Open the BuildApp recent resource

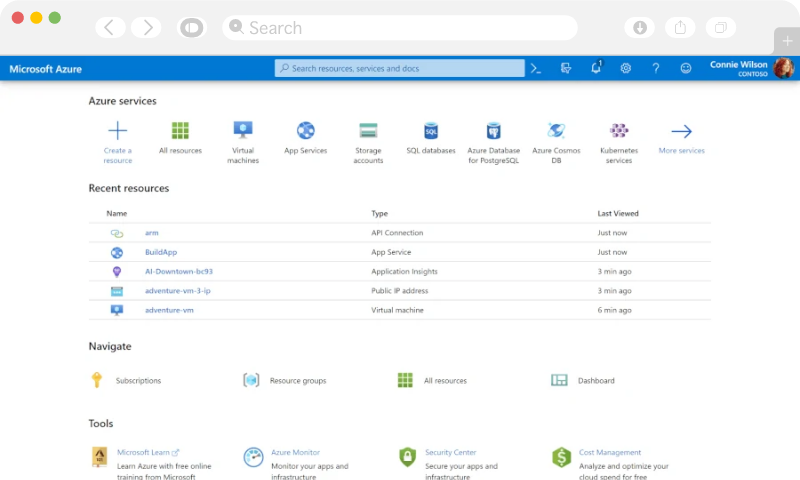161,252
